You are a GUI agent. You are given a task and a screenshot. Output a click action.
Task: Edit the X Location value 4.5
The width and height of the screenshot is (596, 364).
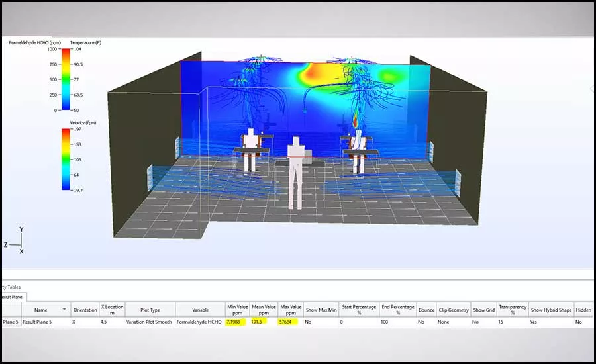point(112,322)
